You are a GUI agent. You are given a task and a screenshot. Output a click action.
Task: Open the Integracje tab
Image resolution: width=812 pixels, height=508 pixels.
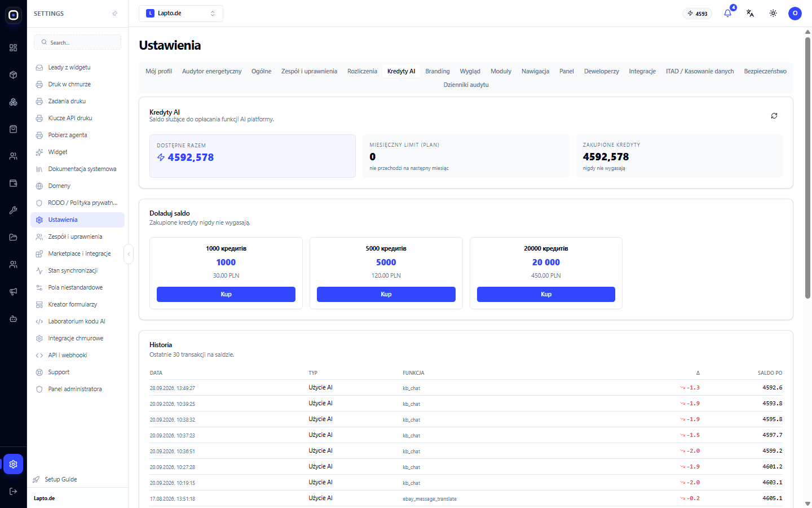(x=642, y=71)
